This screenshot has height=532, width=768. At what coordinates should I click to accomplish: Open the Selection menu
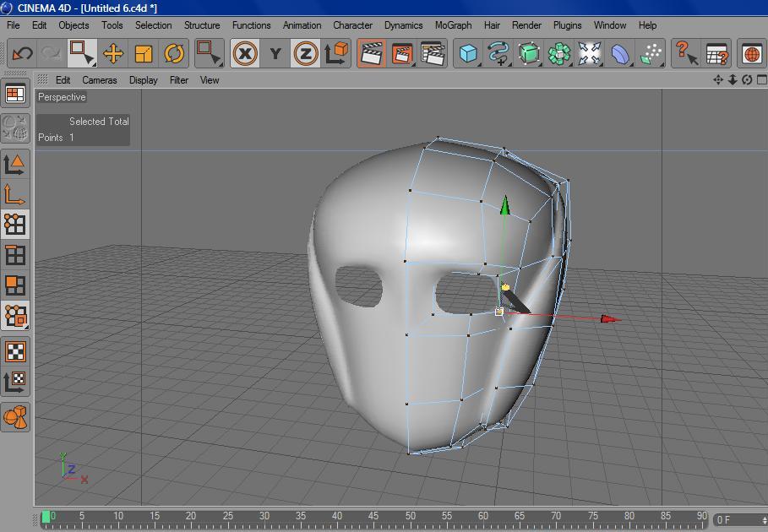point(153,25)
